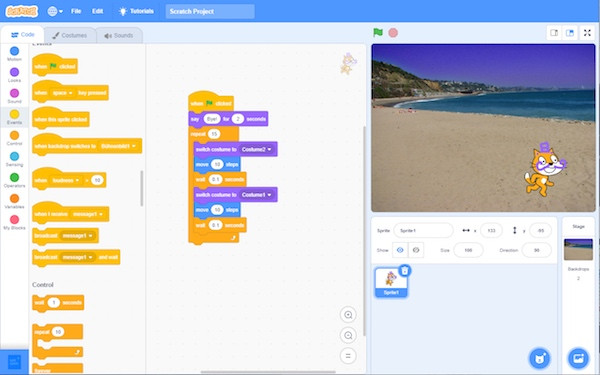Enter full screen stage mode

coord(587,33)
